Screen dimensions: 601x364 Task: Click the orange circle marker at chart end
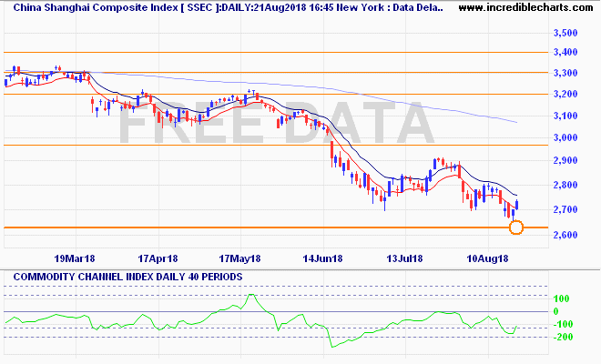click(x=516, y=227)
